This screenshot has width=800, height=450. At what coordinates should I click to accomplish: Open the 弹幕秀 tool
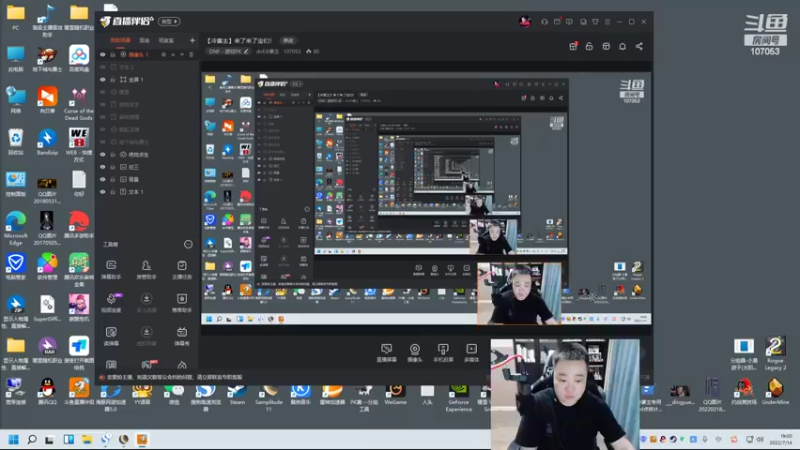(x=182, y=336)
